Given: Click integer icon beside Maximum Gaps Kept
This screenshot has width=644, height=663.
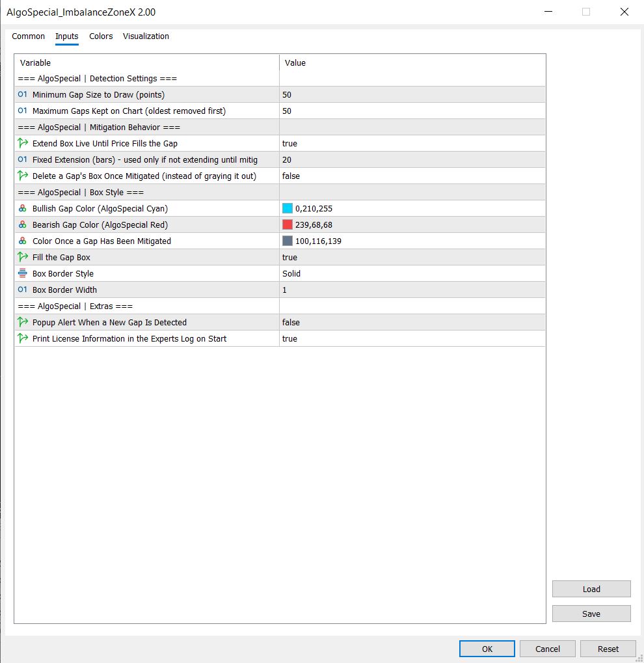Looking at the screenshot, I should tap(22, 111).
